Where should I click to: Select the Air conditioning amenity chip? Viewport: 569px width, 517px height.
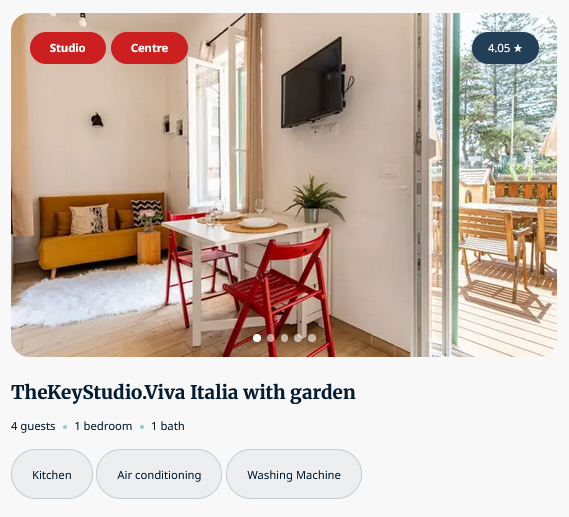159,474
